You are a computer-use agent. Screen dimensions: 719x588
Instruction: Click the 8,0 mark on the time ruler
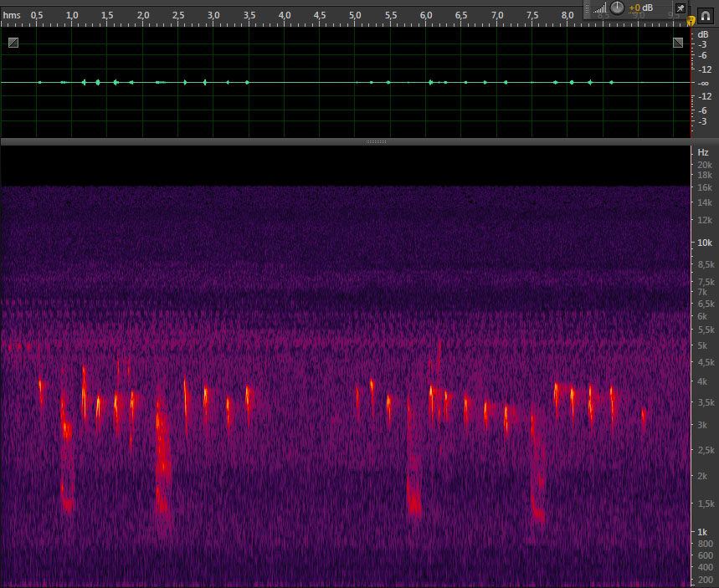click(x=567, y=15)
